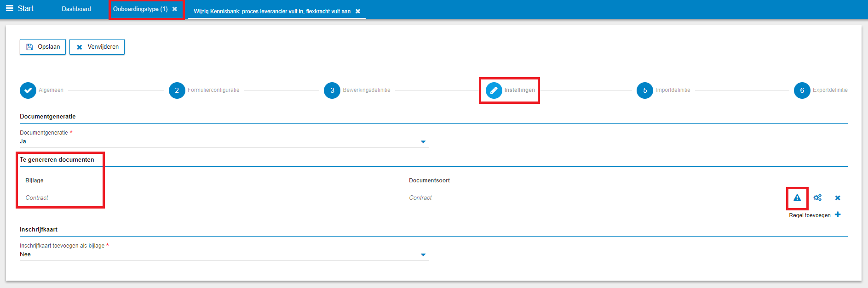Close the Onboardingstype (1) tab
868x288 pixels.
coord(175,9)
